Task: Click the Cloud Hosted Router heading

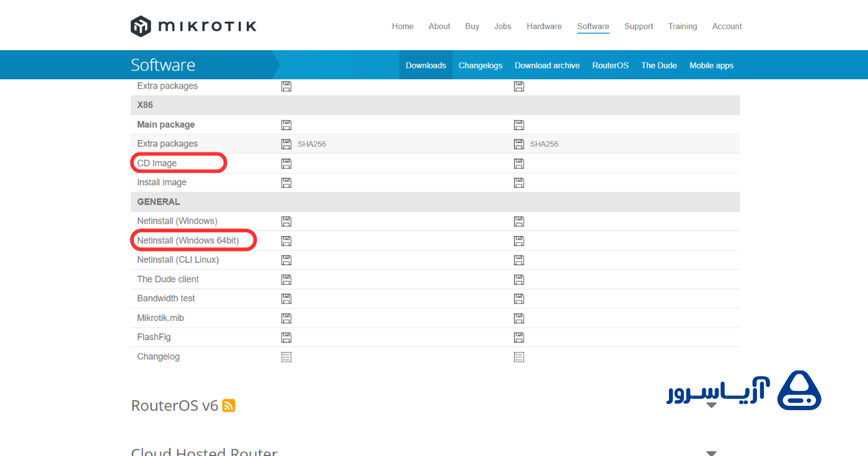Action: (x=205, y=452)
